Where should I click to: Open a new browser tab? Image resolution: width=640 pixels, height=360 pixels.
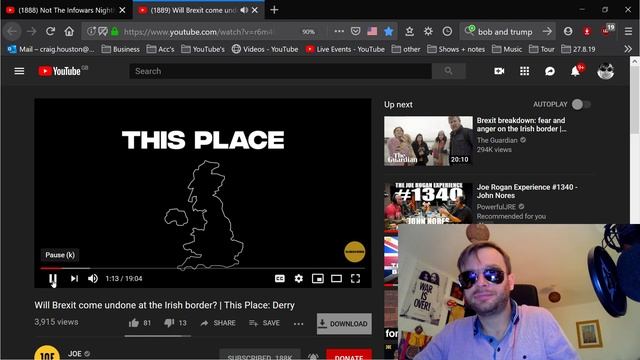tap(274, 10)
